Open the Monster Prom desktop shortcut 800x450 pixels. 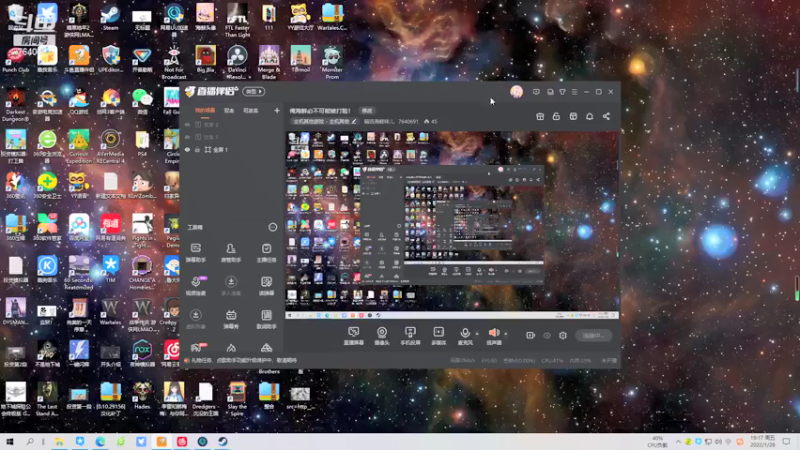(x=332, y=62)
